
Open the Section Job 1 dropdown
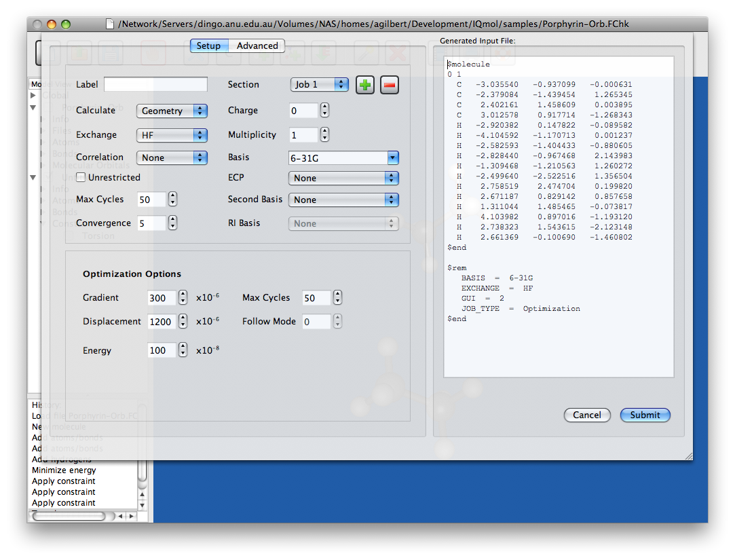[x=319, y=84]
